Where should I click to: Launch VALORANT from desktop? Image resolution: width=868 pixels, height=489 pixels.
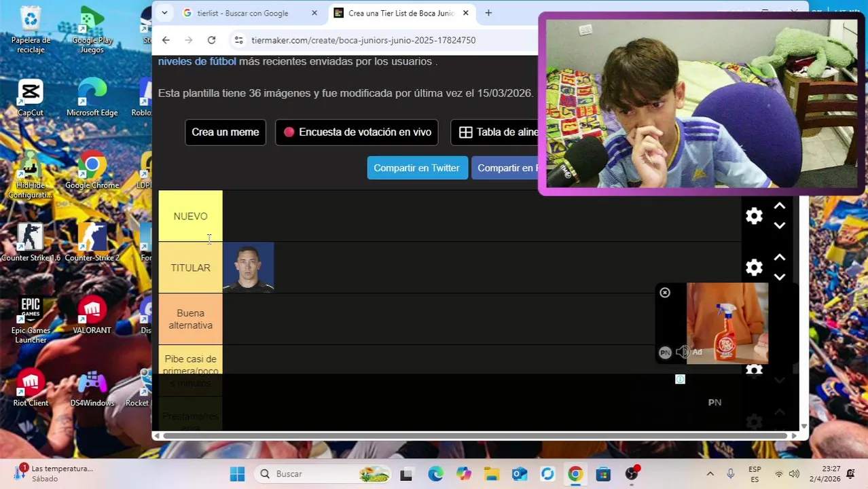tap(92, 316)
